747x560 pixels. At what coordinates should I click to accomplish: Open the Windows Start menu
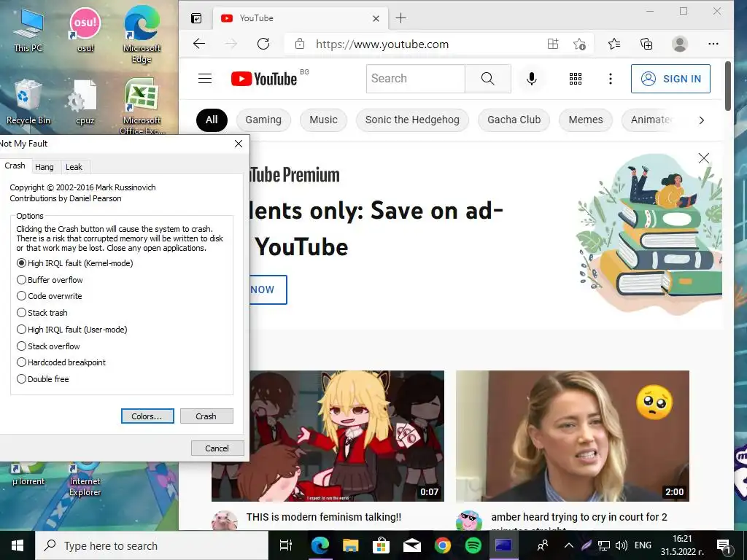(18, 545)
